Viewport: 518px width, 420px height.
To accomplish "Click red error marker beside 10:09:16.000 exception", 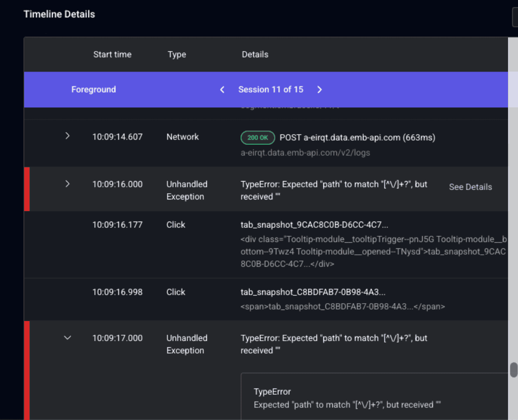I will 26,189.
